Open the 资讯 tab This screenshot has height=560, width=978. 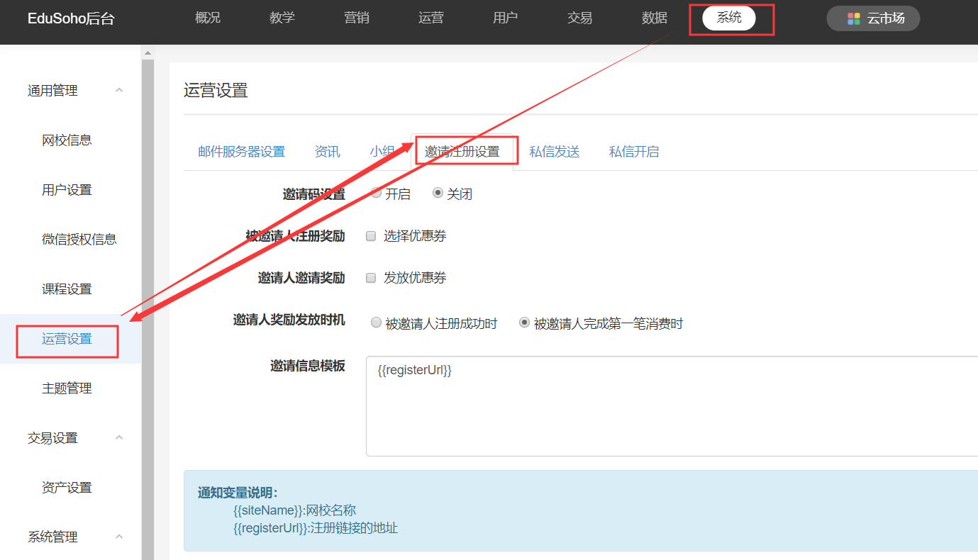327,152
